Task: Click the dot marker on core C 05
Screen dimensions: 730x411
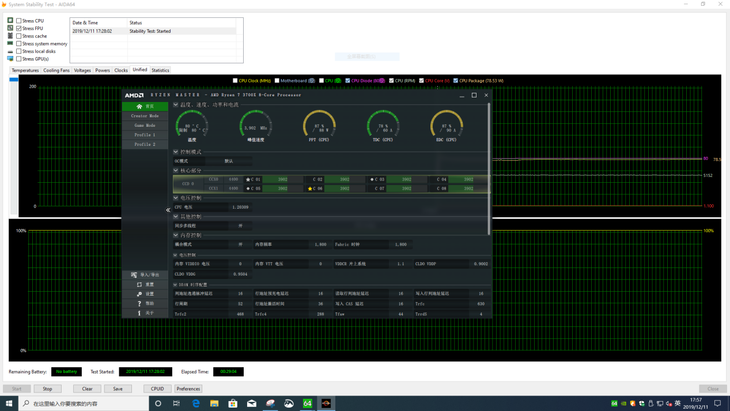Action: tap(248, 189)
